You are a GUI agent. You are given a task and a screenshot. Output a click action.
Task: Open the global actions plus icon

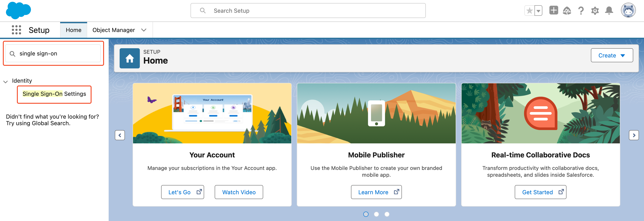(x=554, y=11)
